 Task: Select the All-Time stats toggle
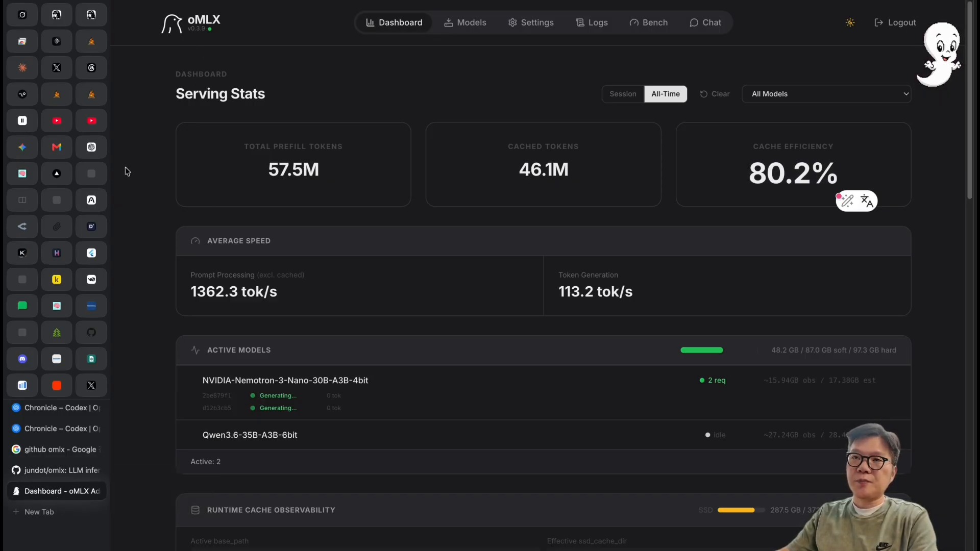point(666,94)
